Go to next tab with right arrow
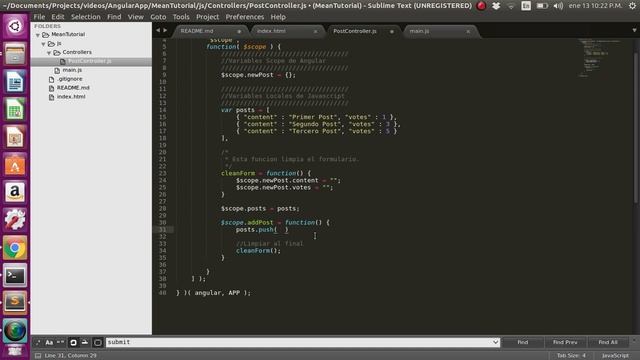This screenshot has width=640, height=360. pos(165,30)
